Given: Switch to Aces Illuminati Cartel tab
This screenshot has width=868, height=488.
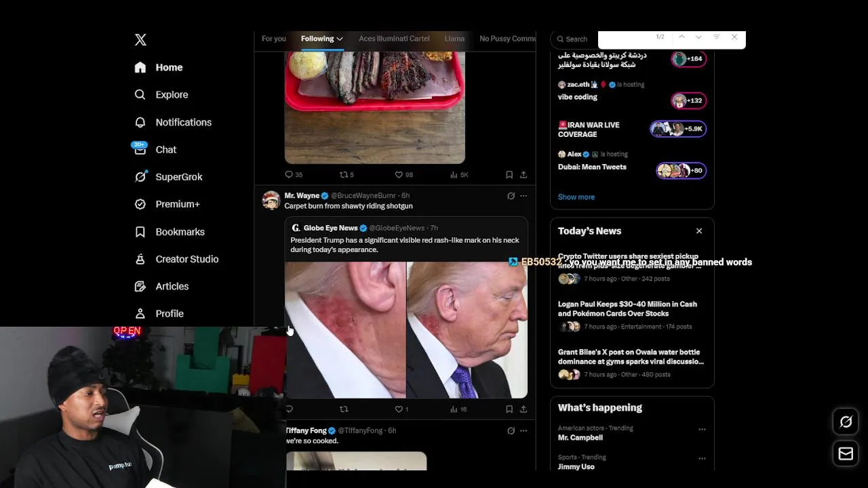Looking at the screenshot, I should pos(394,39).
